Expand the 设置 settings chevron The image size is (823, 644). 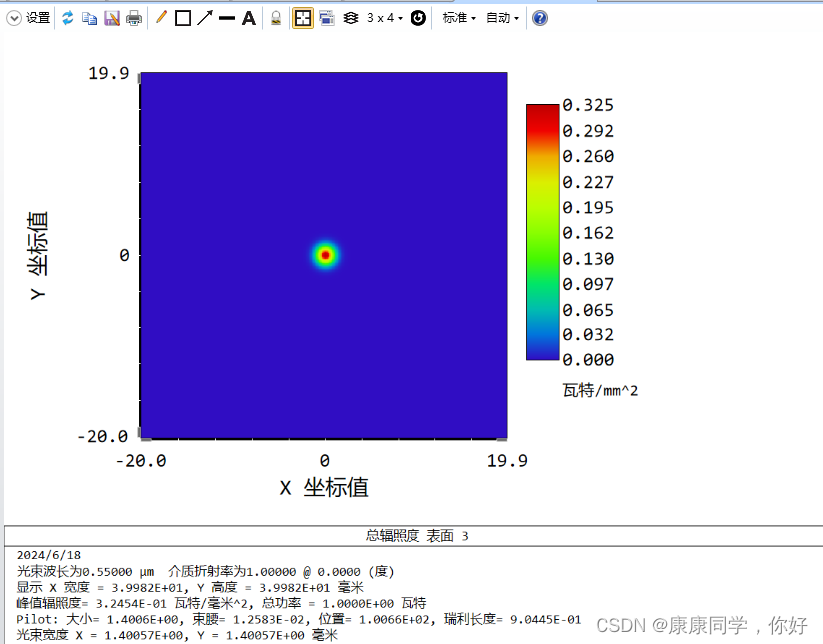click(14, 18)
